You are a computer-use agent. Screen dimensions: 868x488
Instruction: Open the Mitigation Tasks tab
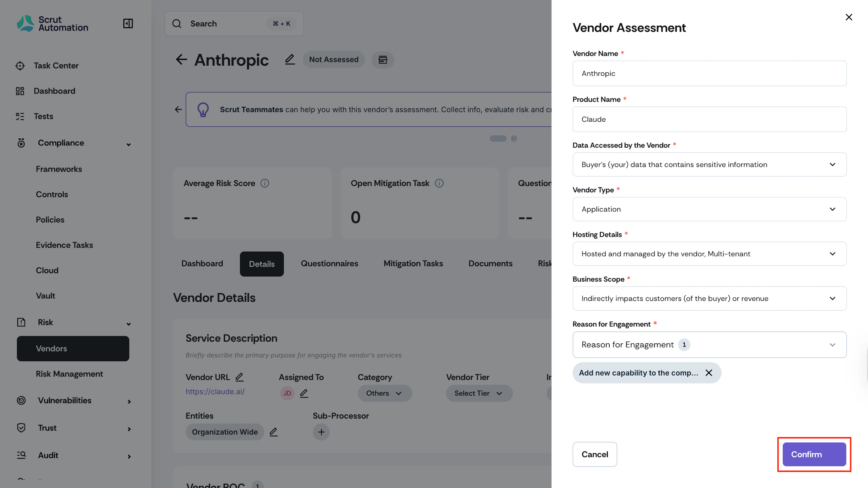[413, 263]
